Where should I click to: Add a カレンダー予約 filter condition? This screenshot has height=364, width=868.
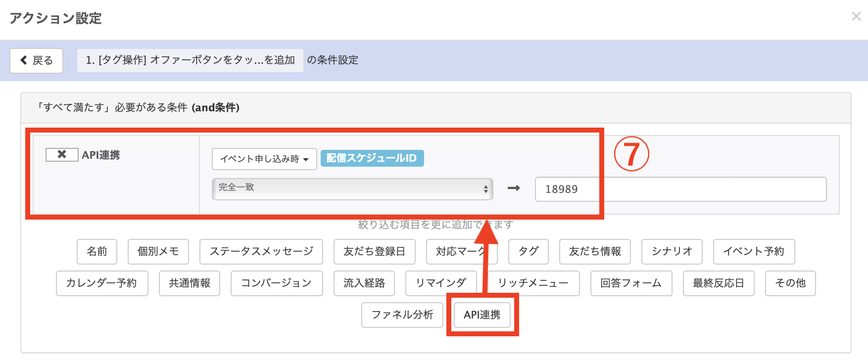coord(102,283)
